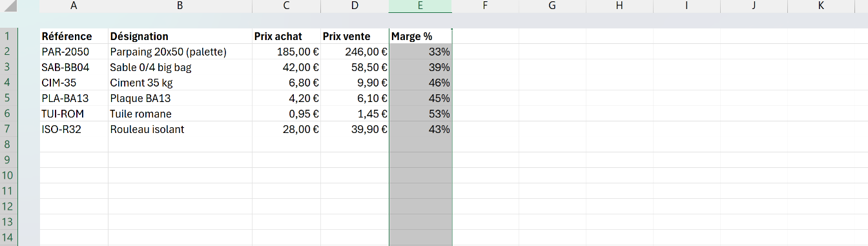
Task: Select column B header
Action: 180,6
